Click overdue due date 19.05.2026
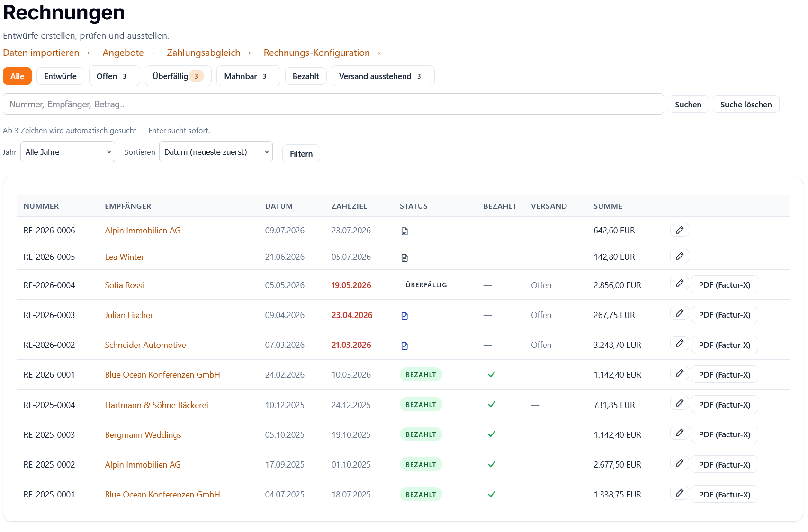This screenshot has width=808, height=532. 351,285
